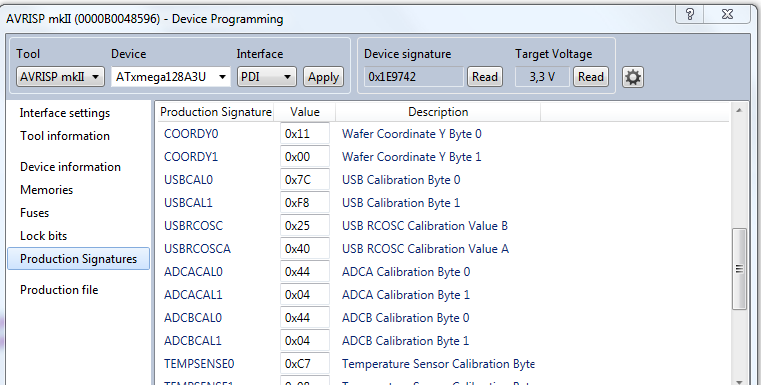Click scrollbar up arrow
This screenshot has height=385, width=761.
pyautogui.click(x=739, y=111)
